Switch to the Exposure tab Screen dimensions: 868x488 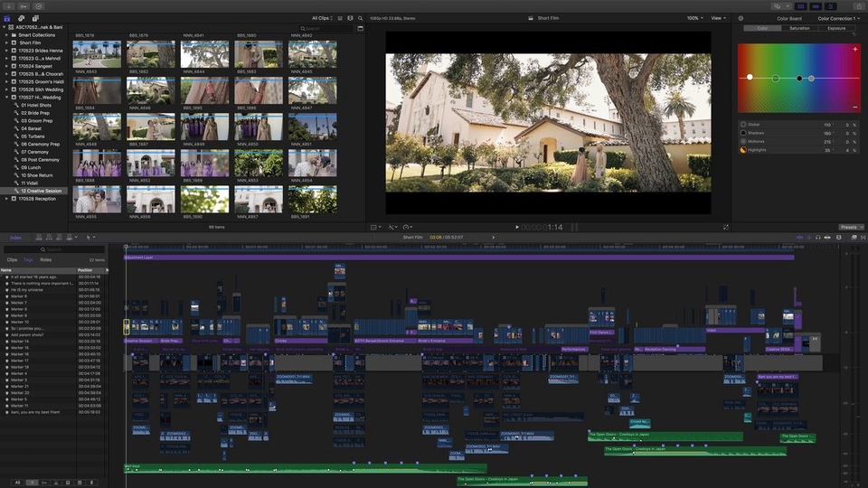[x=836, y=28]
